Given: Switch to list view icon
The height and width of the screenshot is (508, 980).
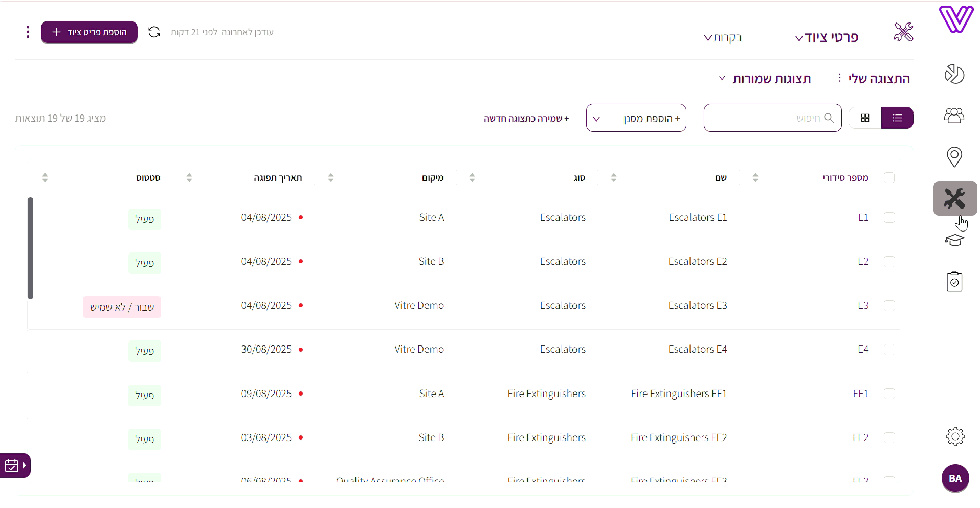Looking at the screenshot, I should click(897, 118).
